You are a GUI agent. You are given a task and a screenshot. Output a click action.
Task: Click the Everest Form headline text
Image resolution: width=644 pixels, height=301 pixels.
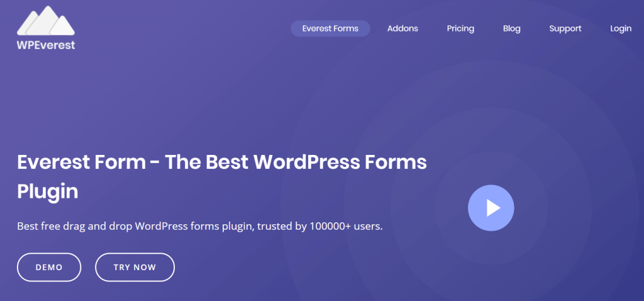click(222, 177)
